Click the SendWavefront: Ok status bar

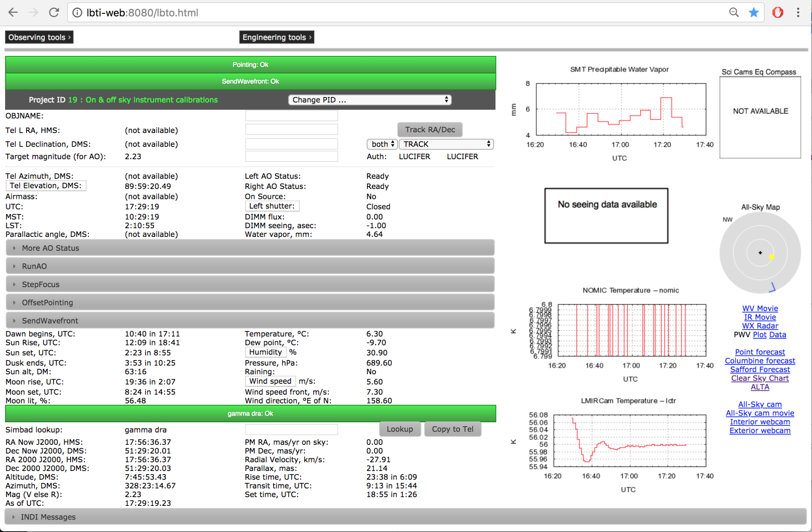point(250,81)
